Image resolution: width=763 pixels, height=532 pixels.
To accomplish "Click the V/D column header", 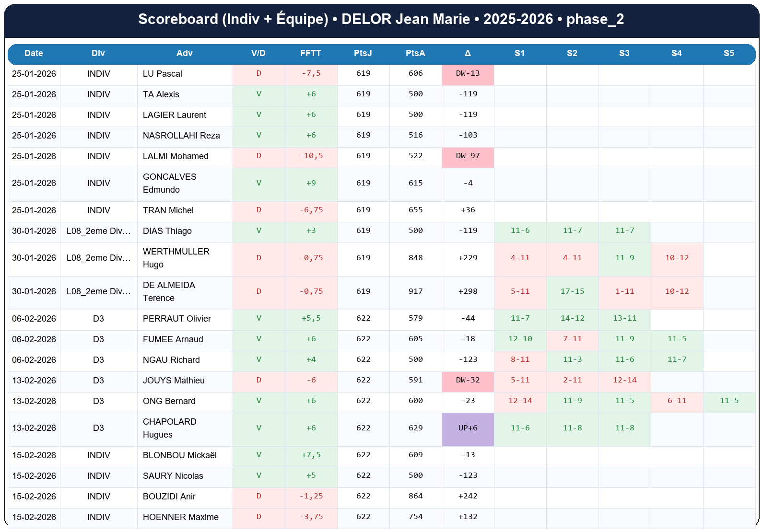I will tap(258, 53).
